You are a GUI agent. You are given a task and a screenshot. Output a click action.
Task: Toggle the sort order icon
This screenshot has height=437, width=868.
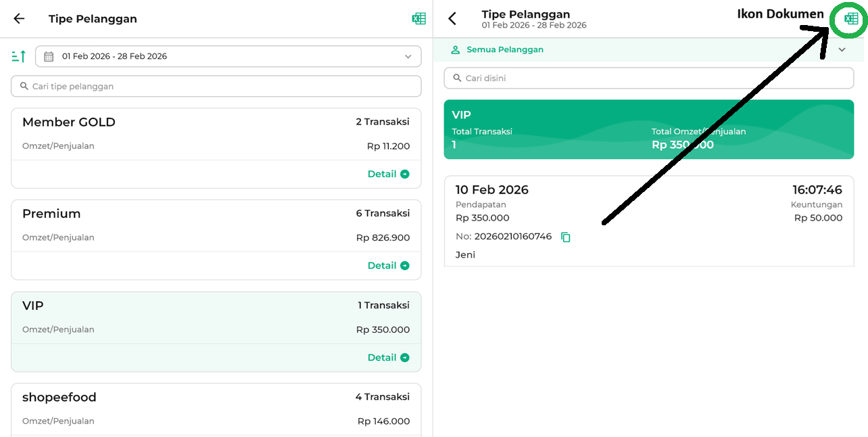tap(19, 56)
